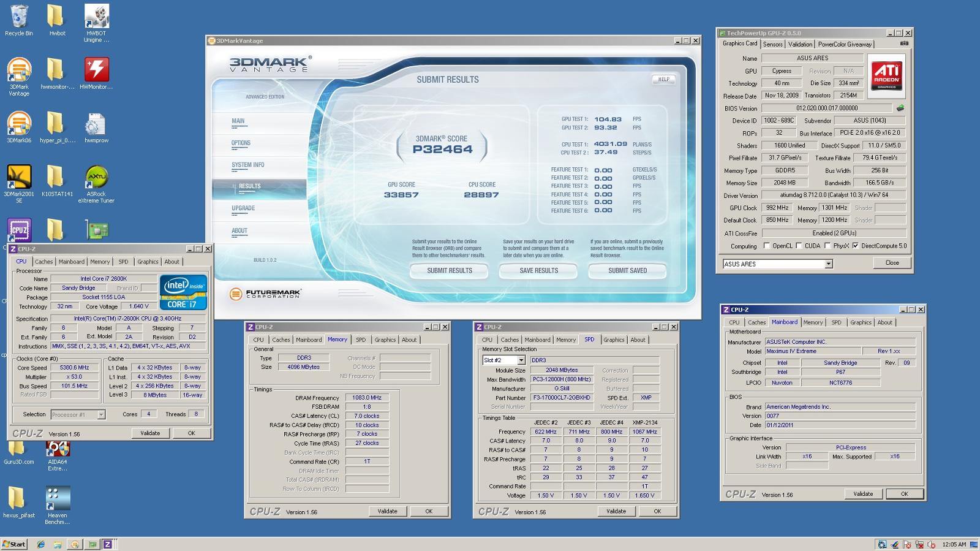Click the GPU-Z screenshot camera icon
This screenshot has height=551, width=980.
pyautogui.click(x=904, y=44)
